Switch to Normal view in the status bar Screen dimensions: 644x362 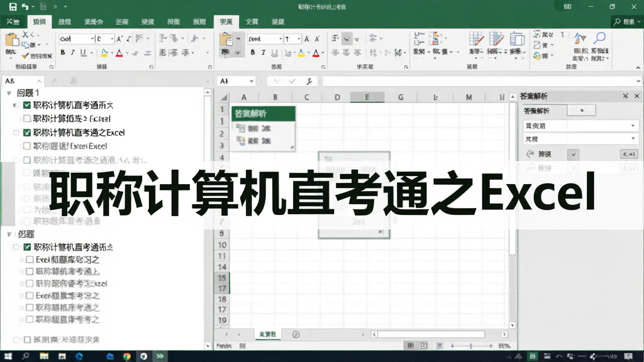coord(410,346)
